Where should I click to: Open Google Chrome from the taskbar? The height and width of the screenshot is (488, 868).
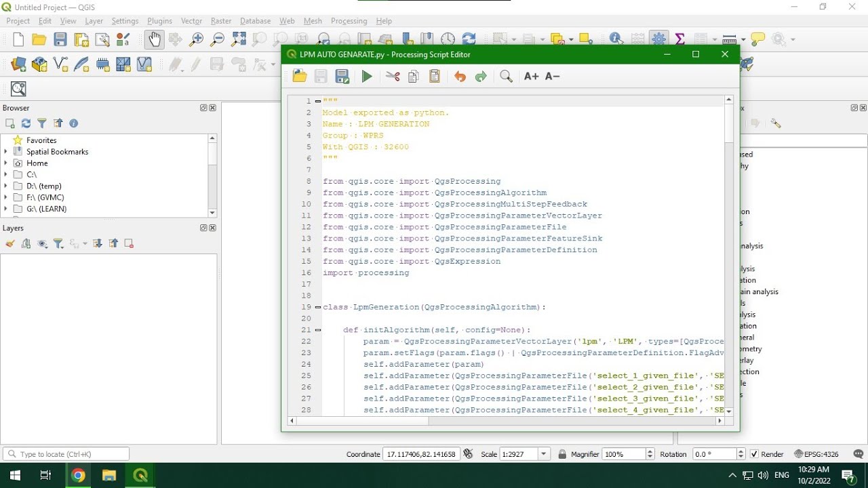(78, 475)
